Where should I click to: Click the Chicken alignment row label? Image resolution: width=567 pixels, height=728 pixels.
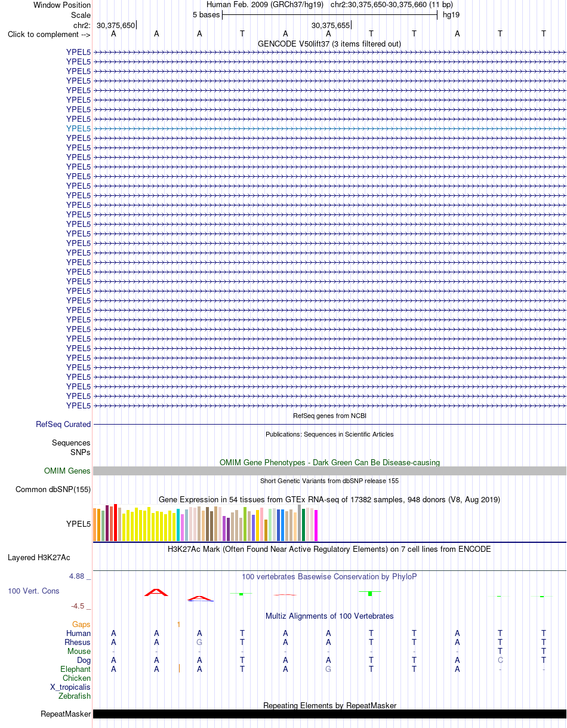point(77,678)
